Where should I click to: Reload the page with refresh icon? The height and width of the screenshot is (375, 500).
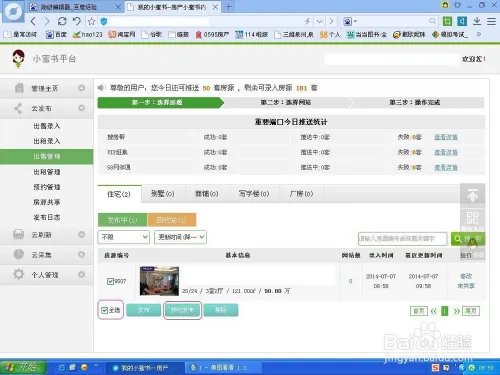pos(62,21)
